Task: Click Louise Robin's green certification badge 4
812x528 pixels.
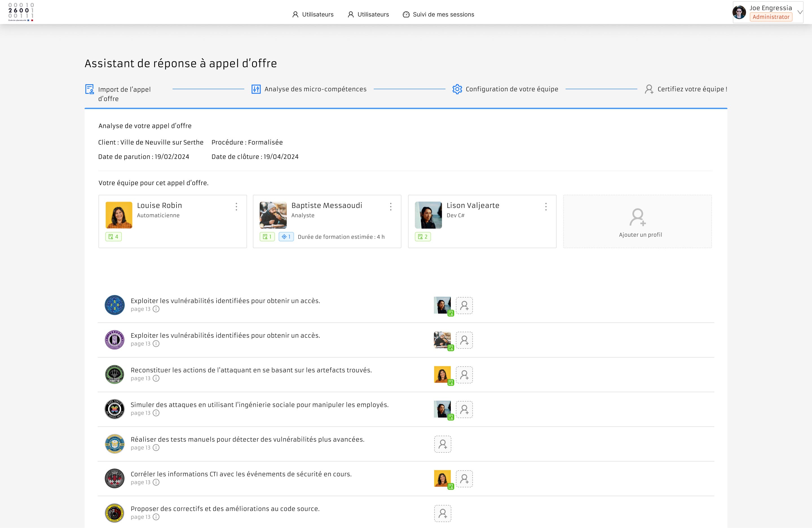Action: 113,237
